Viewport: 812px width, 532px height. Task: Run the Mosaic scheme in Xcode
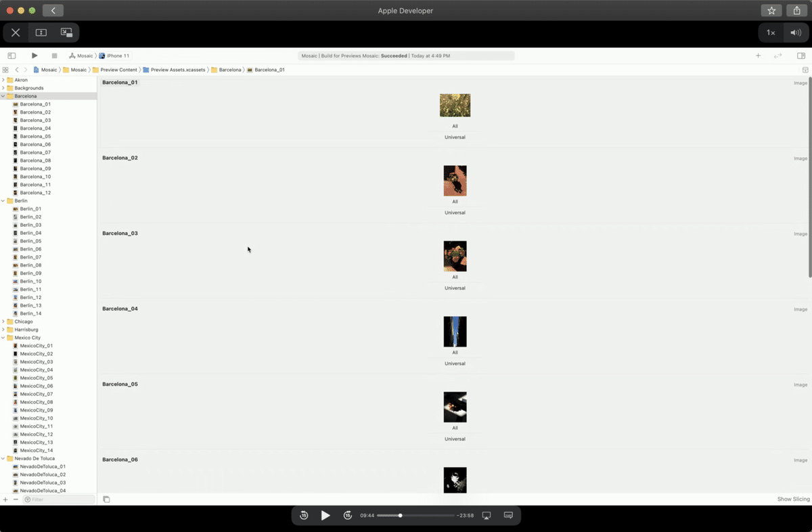pyautogui.click(x=35, y=56)
